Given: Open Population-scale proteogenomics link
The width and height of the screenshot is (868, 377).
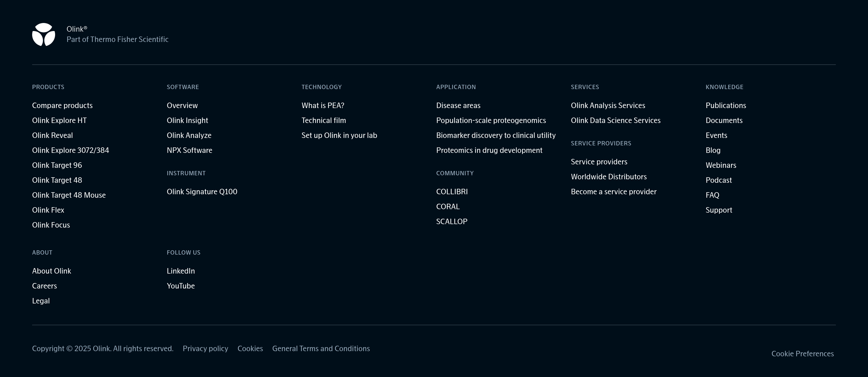Looking at the screenshot, I should click(491, 120).
